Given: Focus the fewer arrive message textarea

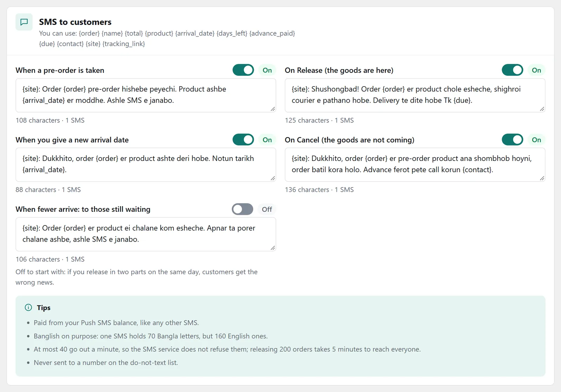Looking at the screenshot, I should pos(146,234).
